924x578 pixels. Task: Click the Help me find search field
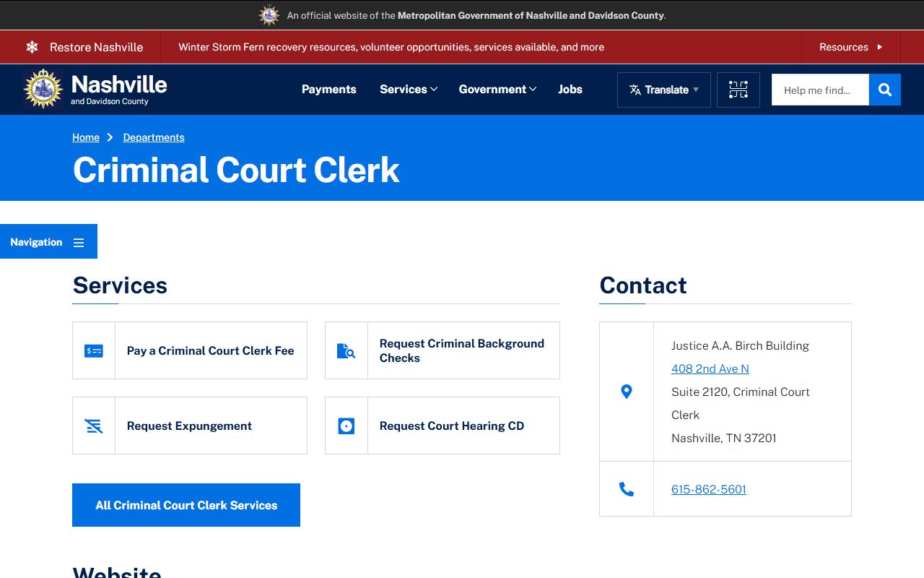tap(820, 90)
